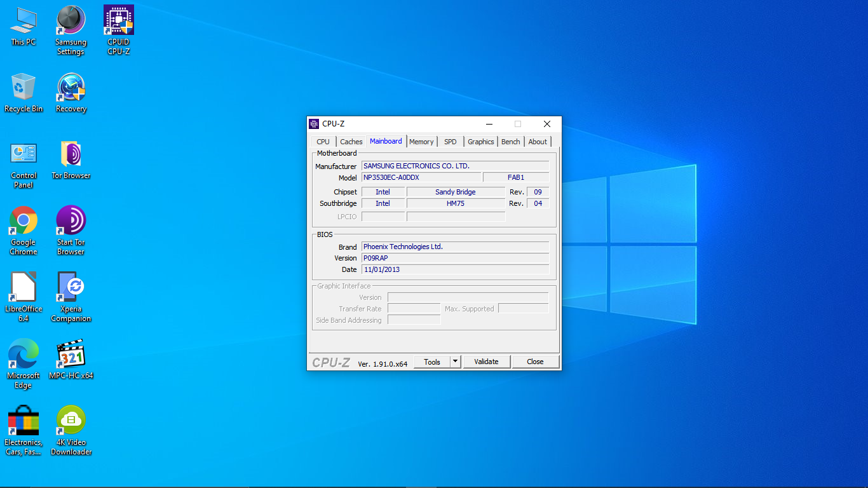Click the Tools button
The height and width of the screenshot is (488, 868).
432,362
